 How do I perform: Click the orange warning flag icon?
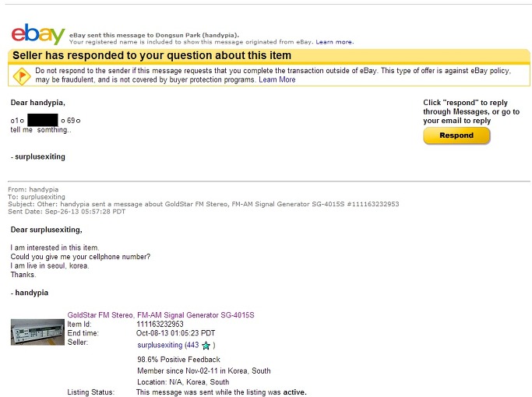pyautogui.click(x=22, y=76)
